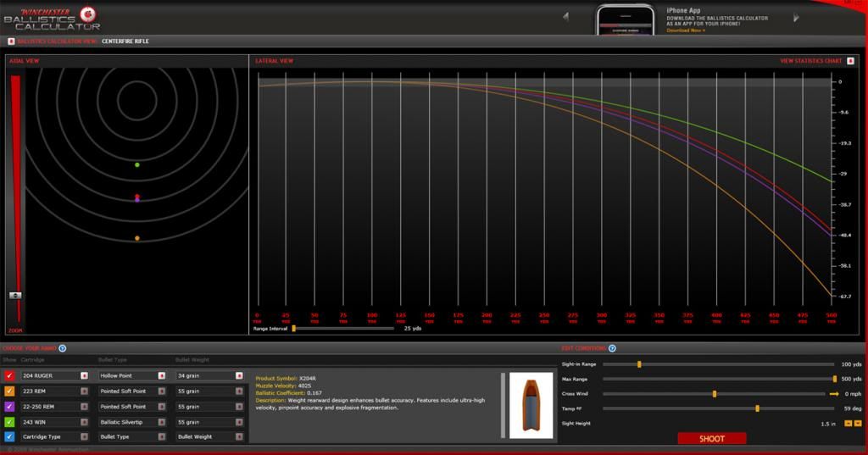Screen dimensions: 868x455
Task: Click the Choose Your Ammo help icon
Action: pyautogui.click(x=62, y=348)
